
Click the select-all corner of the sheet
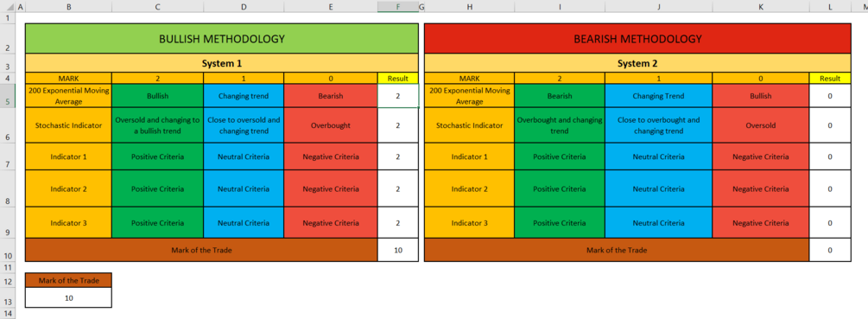[x=8, y=7]
